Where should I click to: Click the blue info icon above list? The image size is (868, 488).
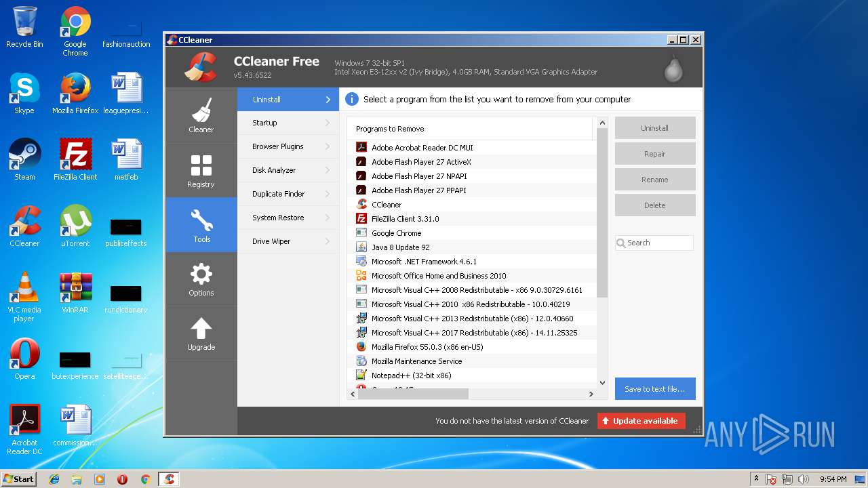(351, 99)
